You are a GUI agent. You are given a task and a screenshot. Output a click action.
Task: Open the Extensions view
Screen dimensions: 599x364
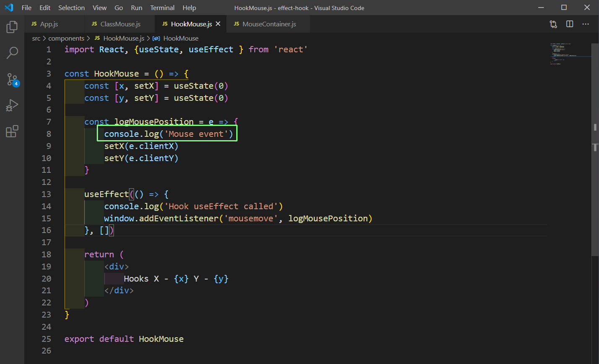[x=12, y=131]
